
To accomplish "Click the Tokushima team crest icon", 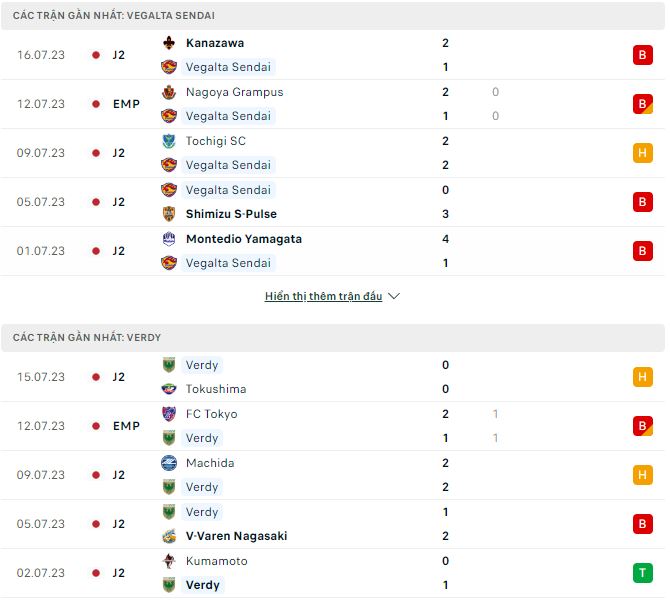I will click(169, 389).
